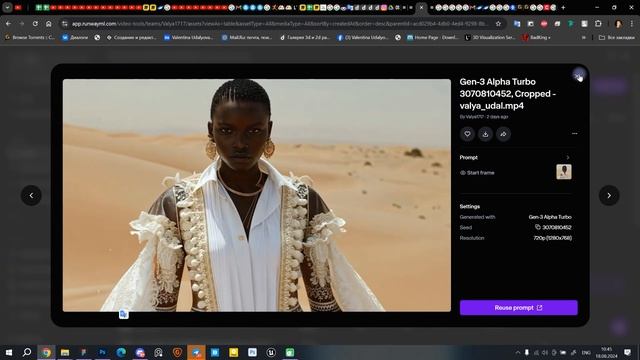
Task: Click the seed value 3070810452
Action: click(x=557, y=227)
